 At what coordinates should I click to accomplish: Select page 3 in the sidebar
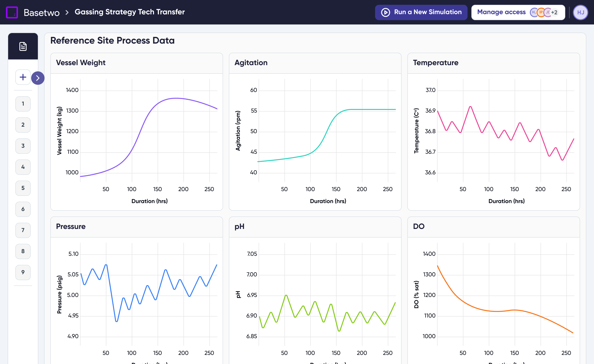[23, 146]
